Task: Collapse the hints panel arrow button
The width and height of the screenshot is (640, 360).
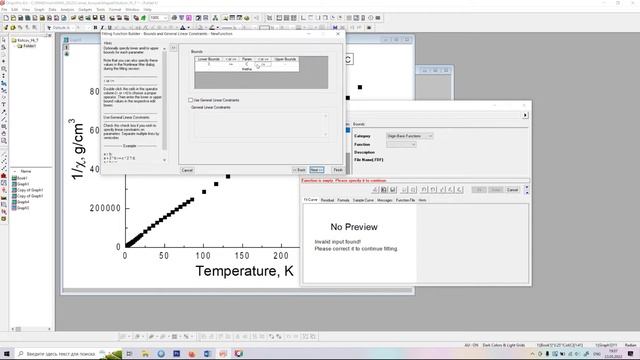Action: pyautogui.click(x=173, y=48)
